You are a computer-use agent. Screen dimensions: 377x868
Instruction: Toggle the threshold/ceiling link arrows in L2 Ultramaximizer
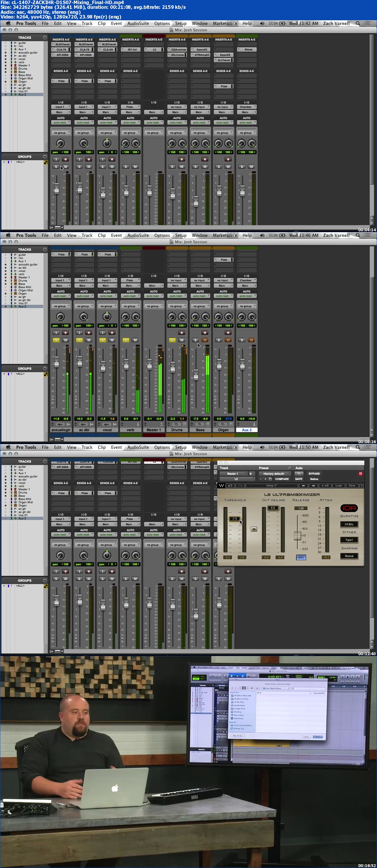pos(254,529)
